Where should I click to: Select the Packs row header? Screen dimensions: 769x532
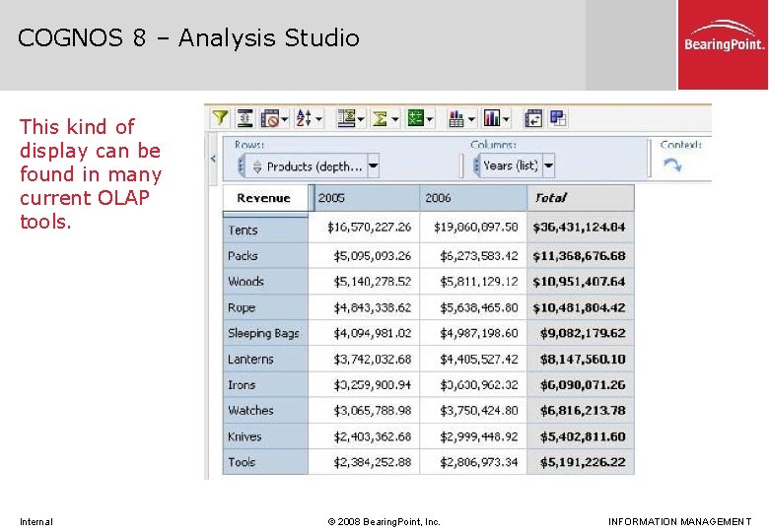click(265, 256)
